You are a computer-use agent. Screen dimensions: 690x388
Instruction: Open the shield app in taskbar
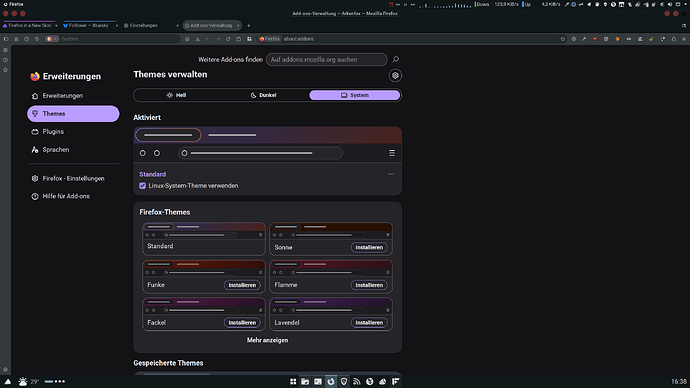pyautogui.click(x=344, y=381)
